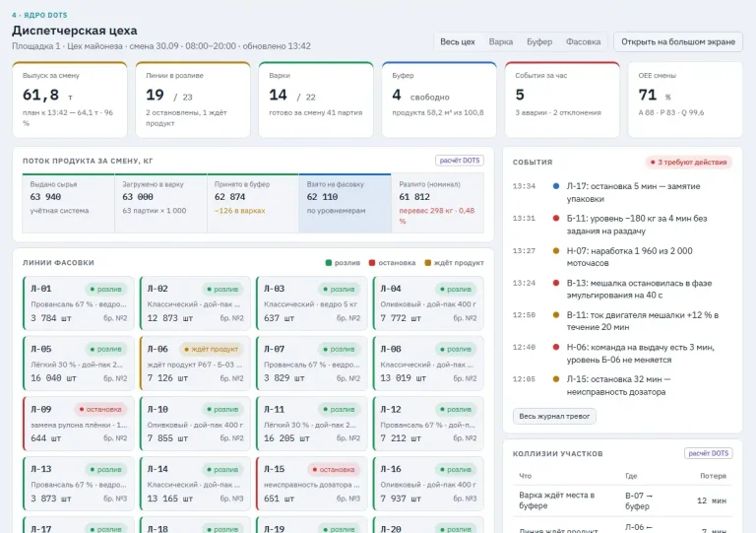Open line card Л-08
This screenshot has width=756, height=533.
pyautogui.click(x=428, y=364)
